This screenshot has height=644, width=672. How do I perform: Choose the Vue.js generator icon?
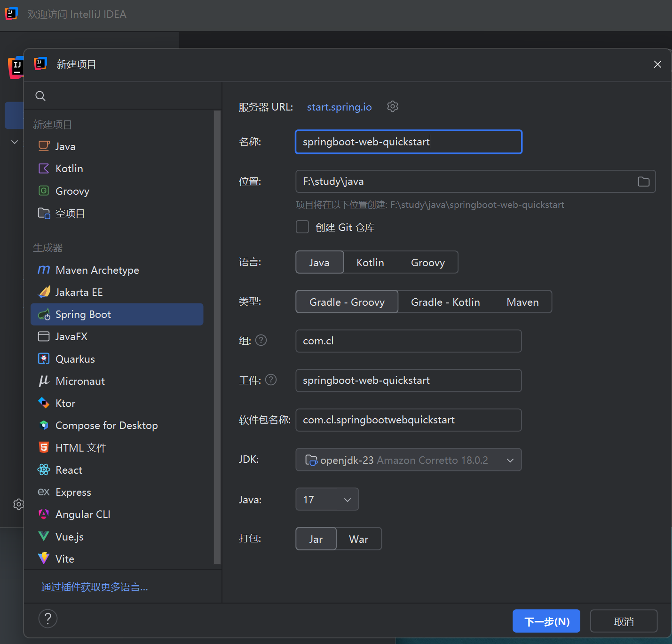[x=44, y=536]
